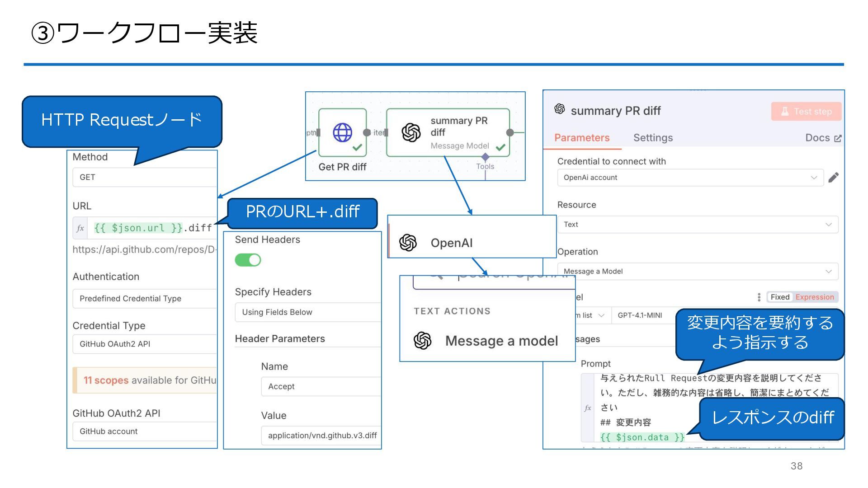
Task: Choose the Message a model action
Action: click(487, 341)
